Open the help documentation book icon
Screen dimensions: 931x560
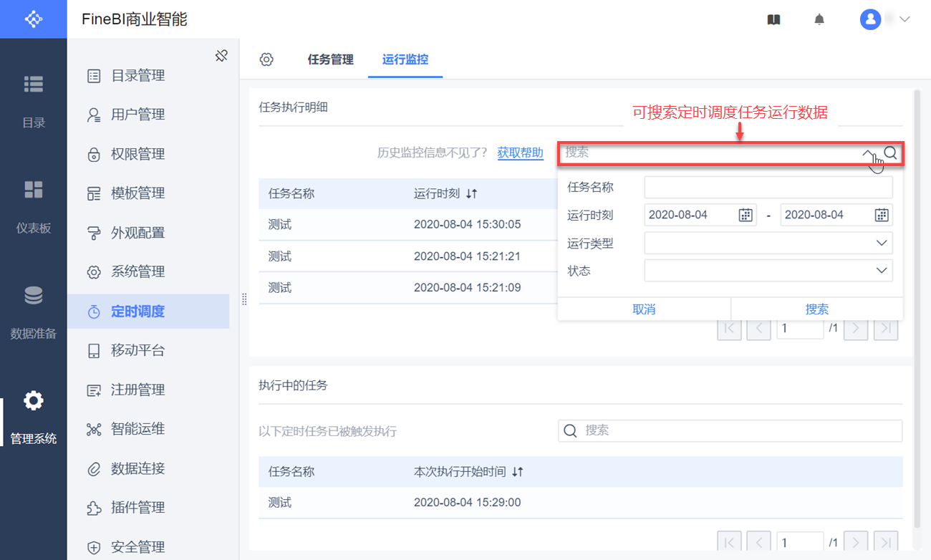pos(773,20)
